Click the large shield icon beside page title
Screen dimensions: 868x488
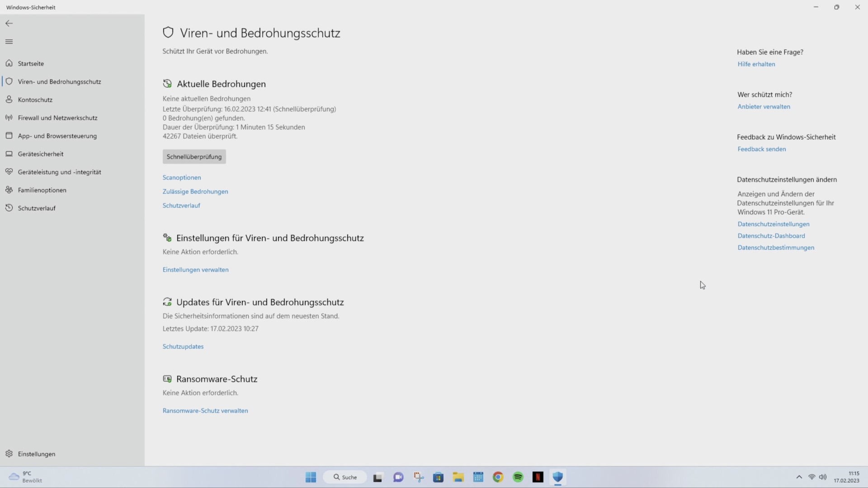coord(168,32)
